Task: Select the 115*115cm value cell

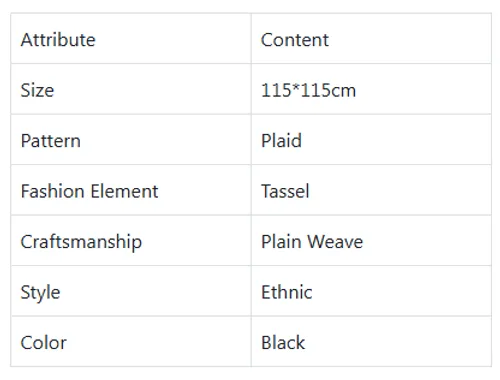Action: pos(371,89)
